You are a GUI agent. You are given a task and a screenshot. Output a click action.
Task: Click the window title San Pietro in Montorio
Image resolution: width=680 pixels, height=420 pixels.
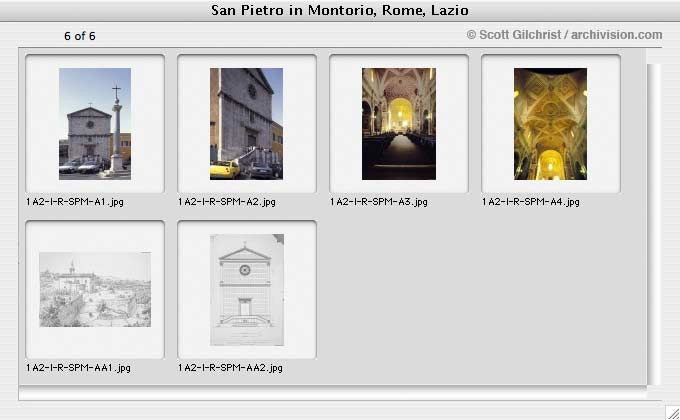point(340,10)
